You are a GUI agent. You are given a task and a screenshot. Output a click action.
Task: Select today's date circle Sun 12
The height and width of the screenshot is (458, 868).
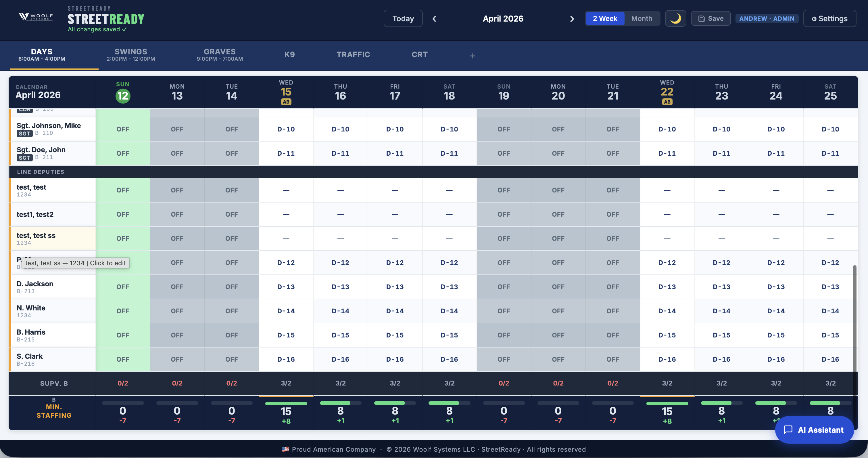point(123,96)
